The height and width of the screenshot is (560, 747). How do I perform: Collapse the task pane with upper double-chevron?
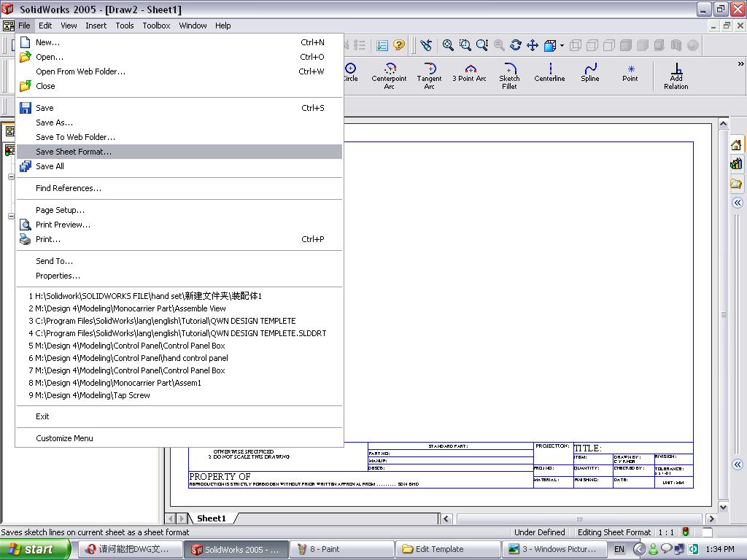pos(738,203)
